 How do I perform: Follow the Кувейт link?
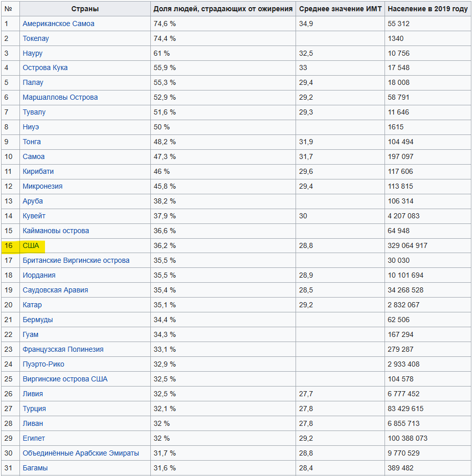(x=34, y=216)
